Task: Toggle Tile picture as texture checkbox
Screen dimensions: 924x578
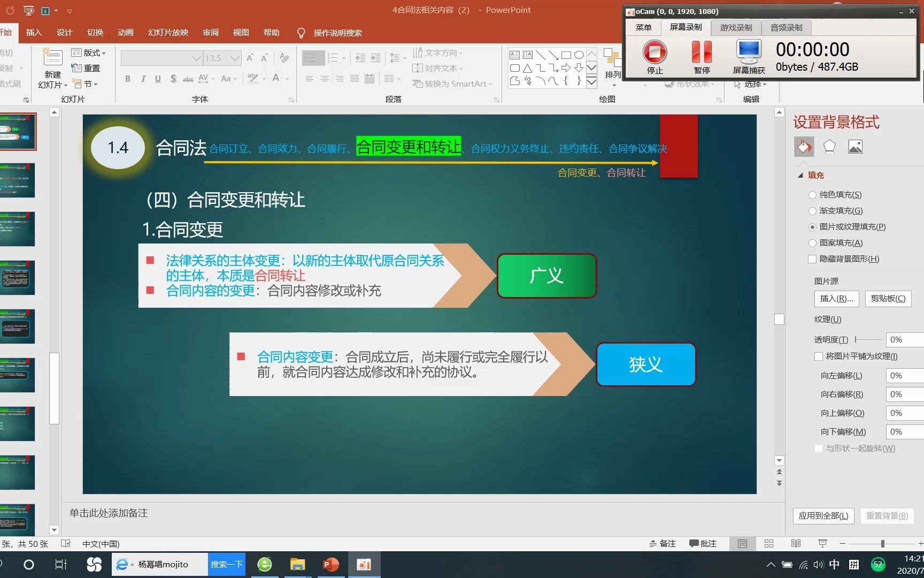Action: pyautogui.click(x=819, y=356)
